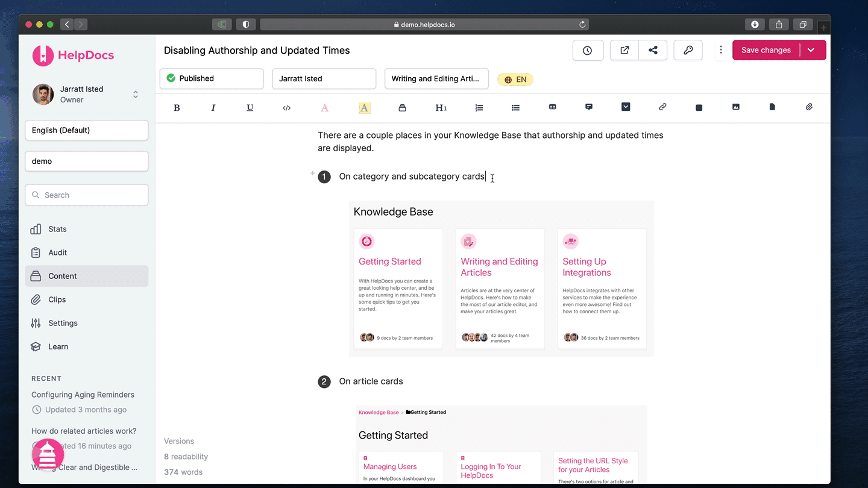
Task: Attach a clip with the paperclip icon
Action: [x=809, y=107]
